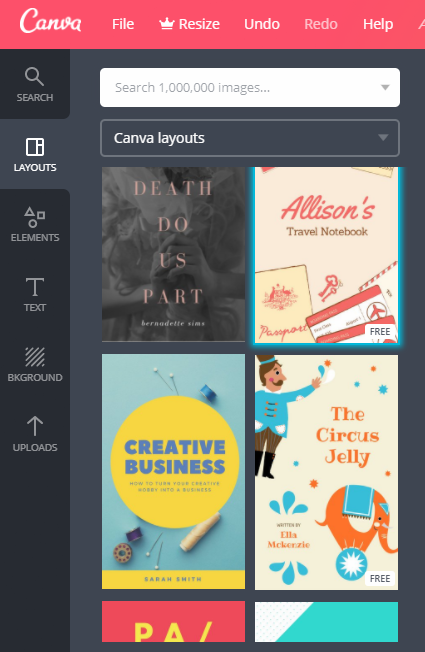Image resolution: width=425 pixels, height=652 pixels.
Task: Expand the image search dropdown arrow
Action: (x=385, y=87)
